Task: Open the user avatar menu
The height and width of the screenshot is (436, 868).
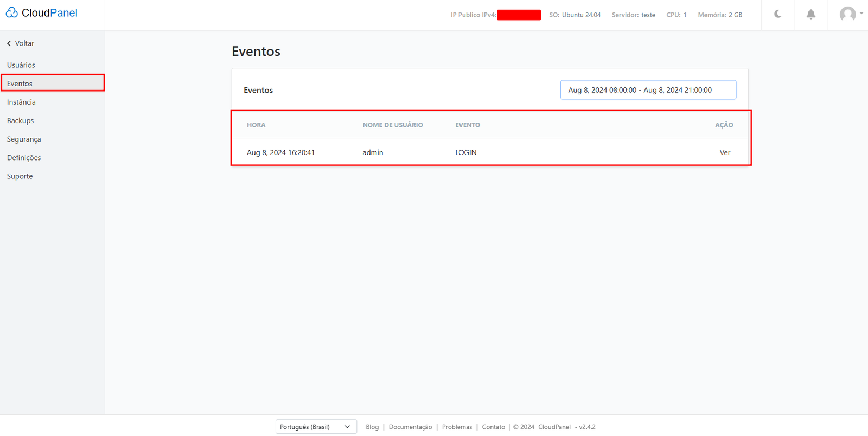Action: [x=850, y=14]
